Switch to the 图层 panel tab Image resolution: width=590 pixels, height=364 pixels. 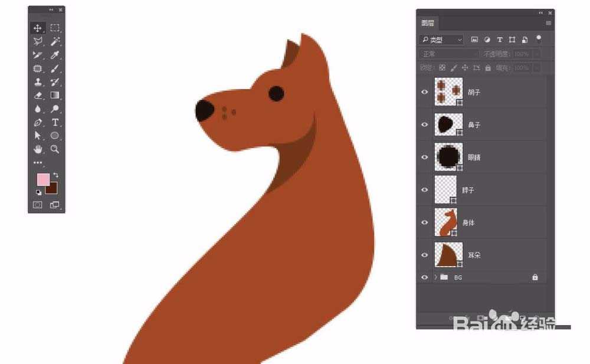(x=428, y=24)
